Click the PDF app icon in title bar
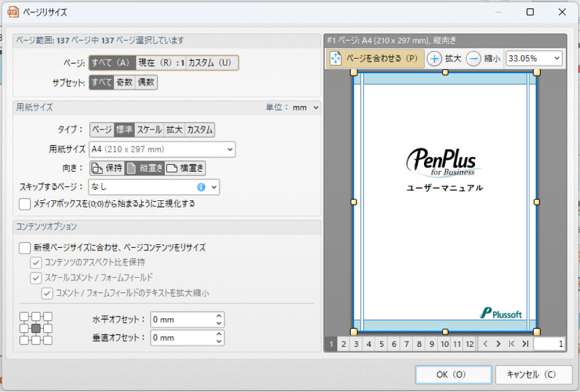 (x=13, y=12)
